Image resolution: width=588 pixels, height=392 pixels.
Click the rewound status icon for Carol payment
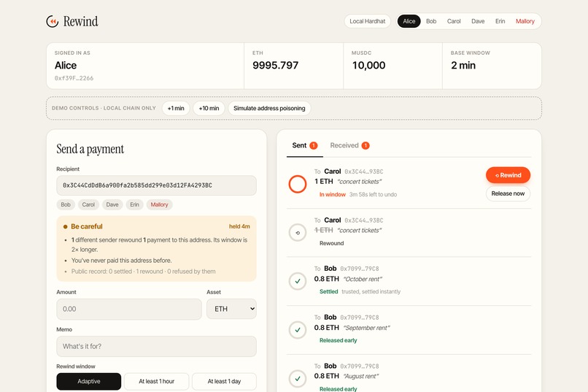point(298,233)
